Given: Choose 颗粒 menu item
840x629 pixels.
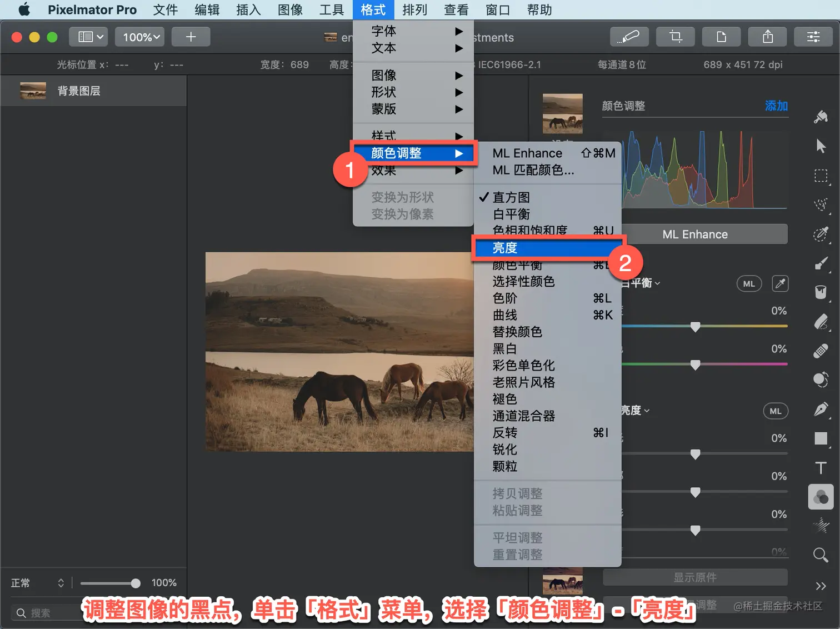Looking at the screenshot, I should pos(547,466).
